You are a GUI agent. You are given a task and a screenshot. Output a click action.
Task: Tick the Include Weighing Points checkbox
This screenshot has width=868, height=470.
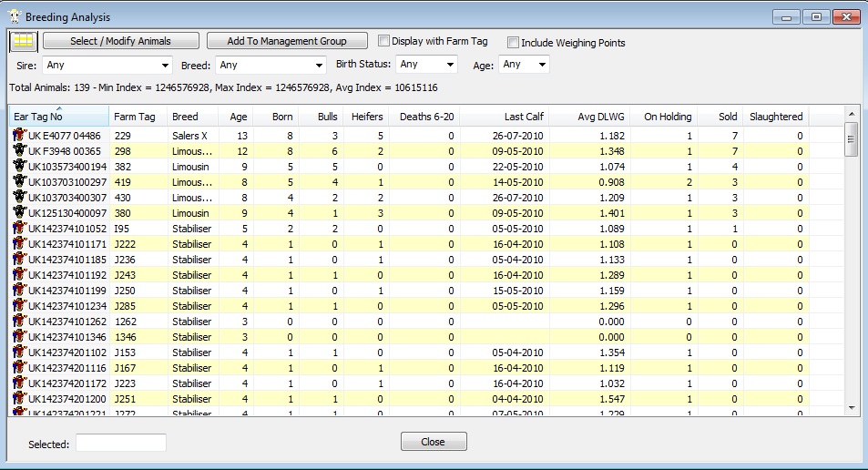pyautogui.click(x=513, y=42)
